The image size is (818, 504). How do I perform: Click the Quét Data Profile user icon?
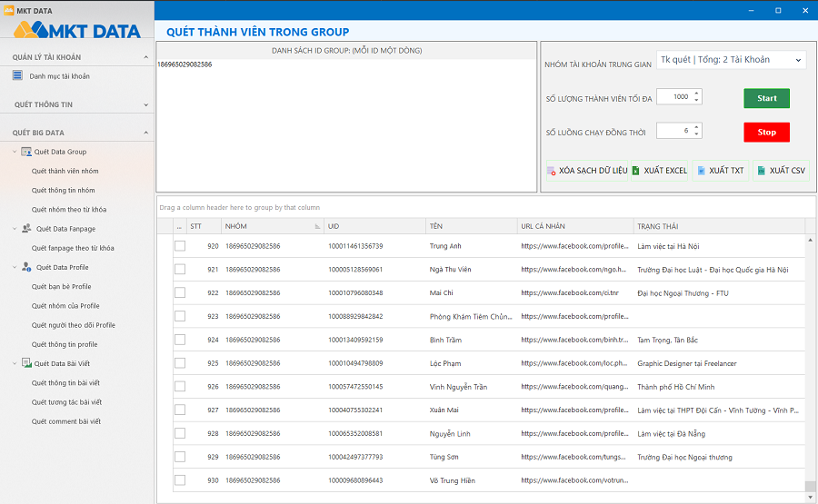click(26, 267)
